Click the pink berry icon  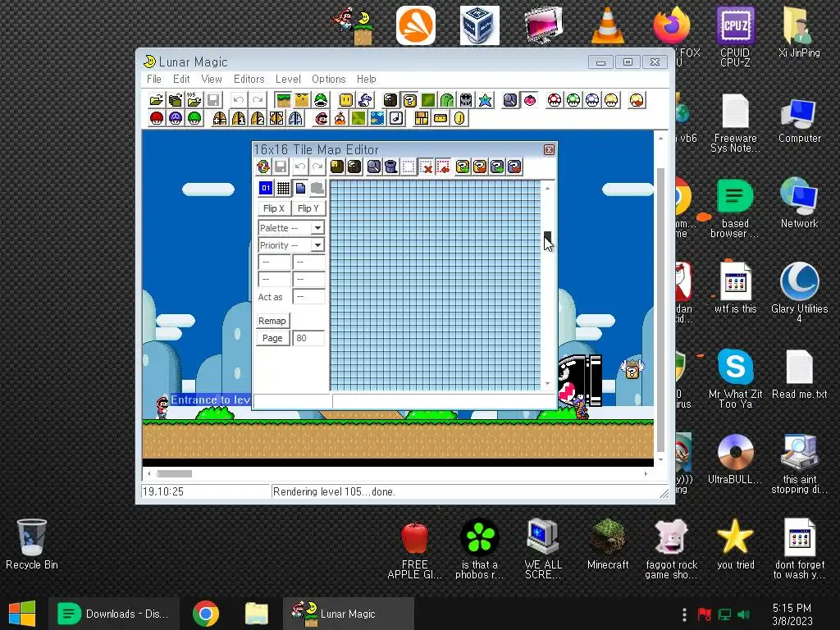click(530, 100)
